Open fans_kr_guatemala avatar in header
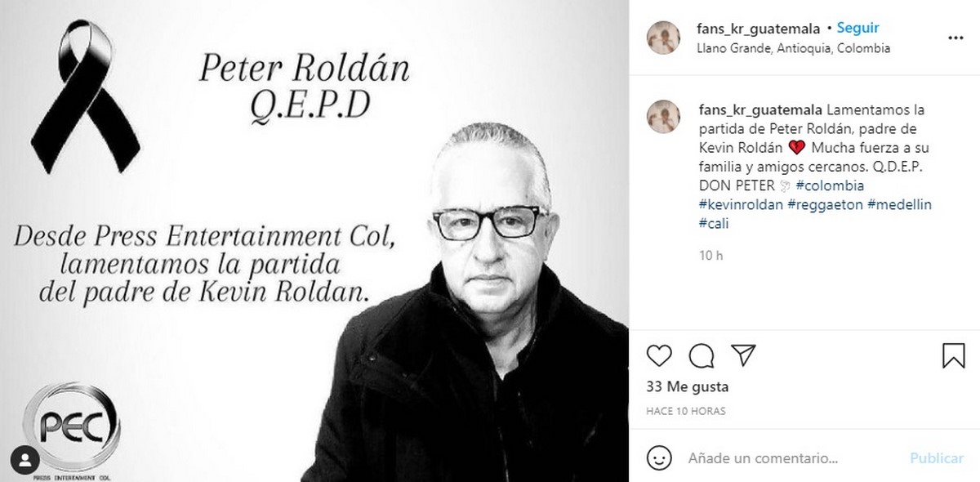The image size is (980, 482). click(663, 37)
